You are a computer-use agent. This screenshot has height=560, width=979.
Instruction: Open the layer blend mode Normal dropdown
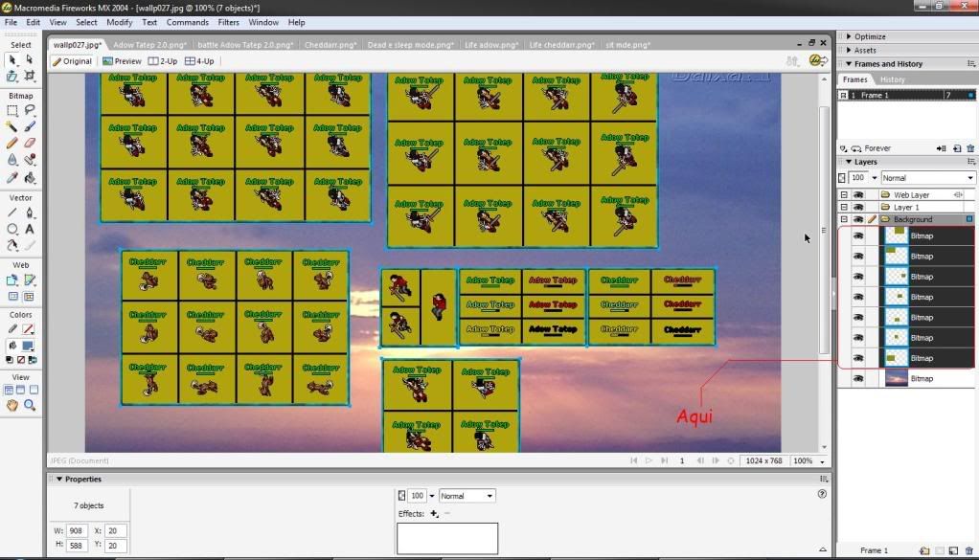pyautogui.click(x=927, y=178)
